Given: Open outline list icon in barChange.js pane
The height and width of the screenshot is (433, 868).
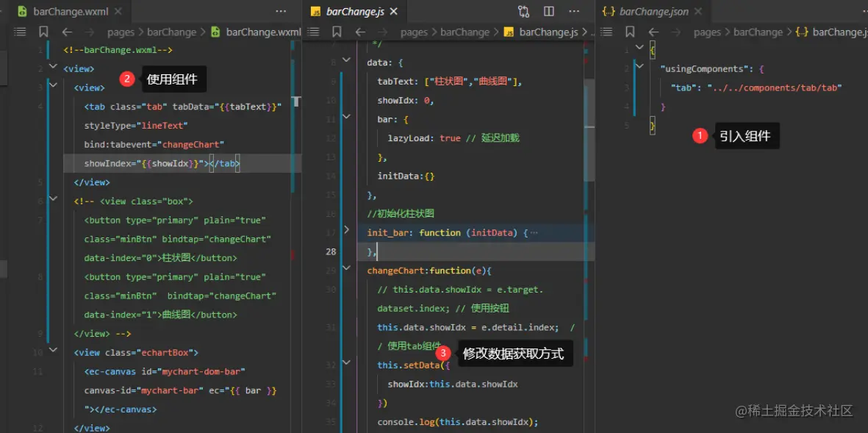Looking at the screenshot, I should (x=313, y=32).
